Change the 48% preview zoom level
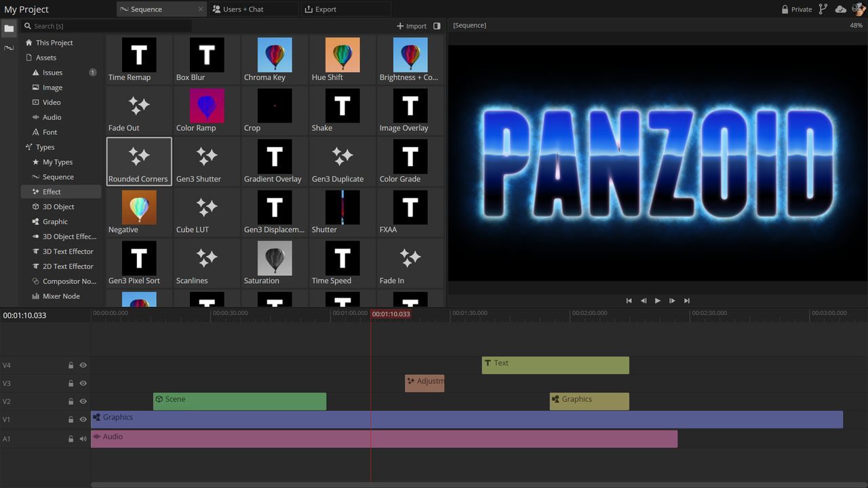The width and height of the screenshot is (868, 488). pos(856,25)
